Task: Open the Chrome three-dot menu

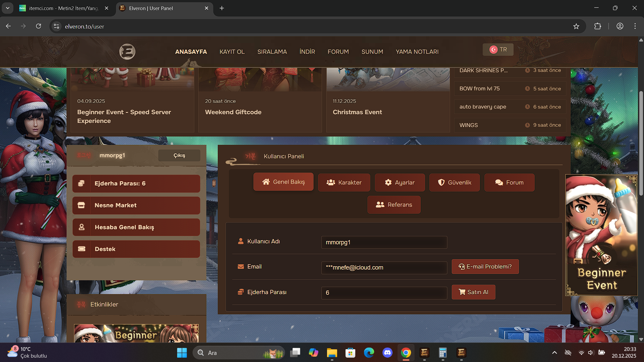Action: click(x=635, y=26)
